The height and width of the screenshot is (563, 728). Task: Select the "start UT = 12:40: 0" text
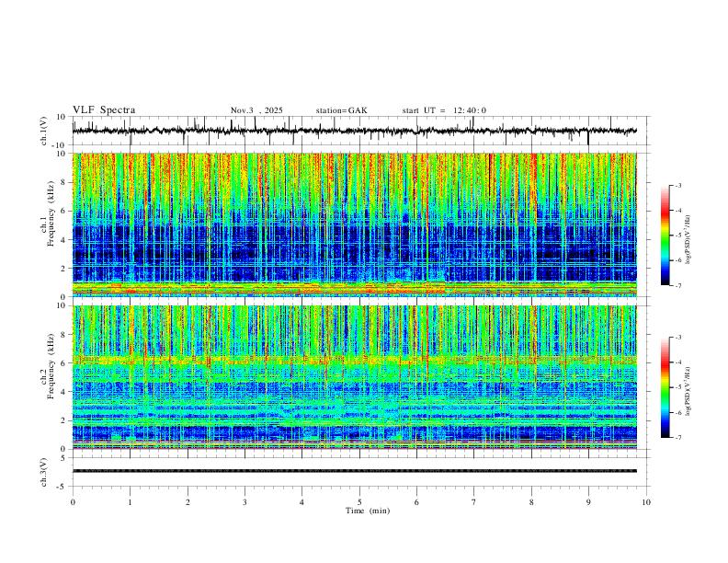[x=444, y=110]
